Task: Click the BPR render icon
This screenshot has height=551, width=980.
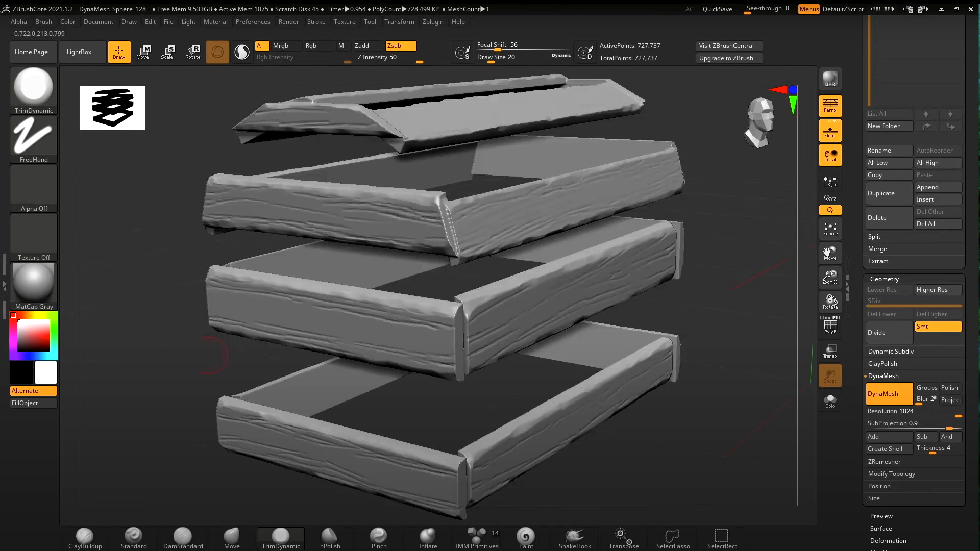Action: (x=830, y=79)
